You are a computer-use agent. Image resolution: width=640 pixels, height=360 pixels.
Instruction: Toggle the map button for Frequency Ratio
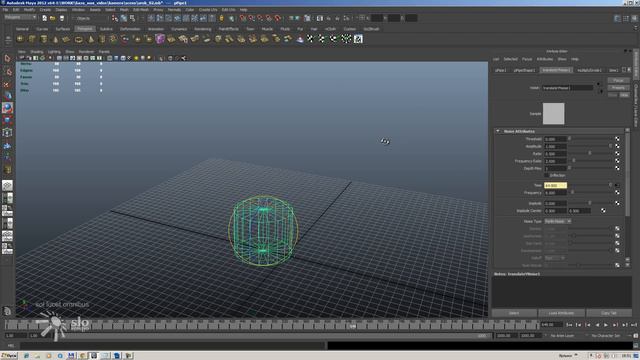tap(617, 161)
